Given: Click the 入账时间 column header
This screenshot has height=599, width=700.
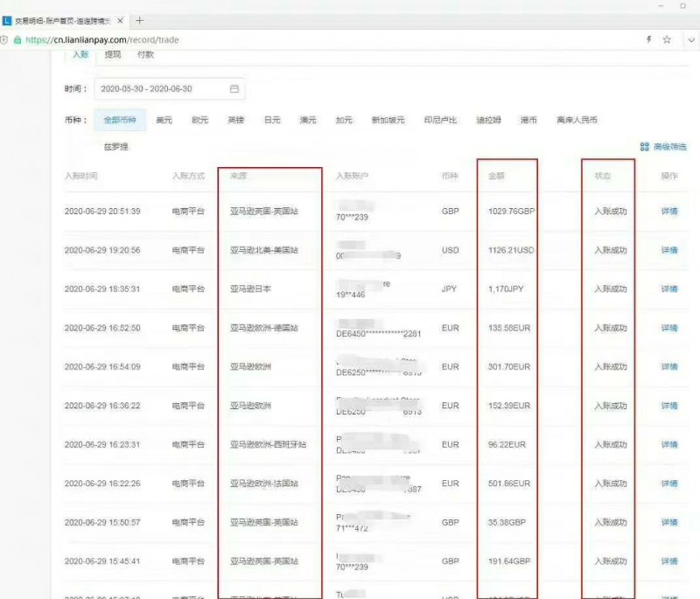Looking at the screenshot, I should click(x=80, y=176).
